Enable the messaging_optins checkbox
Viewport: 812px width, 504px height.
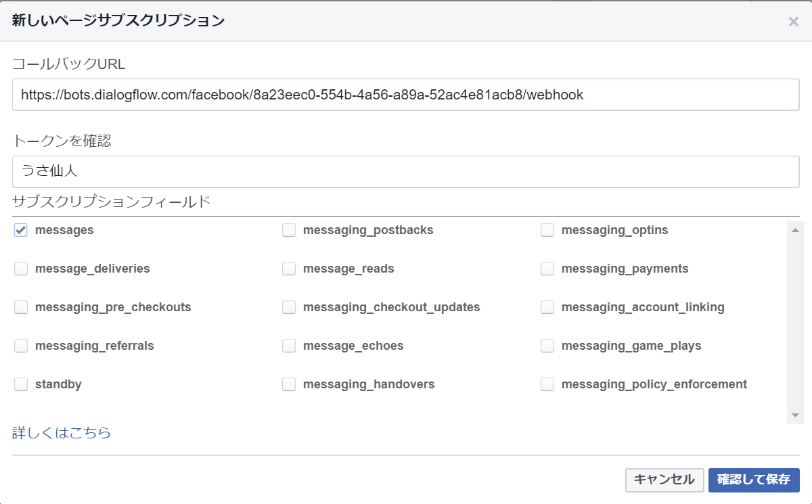547,230
